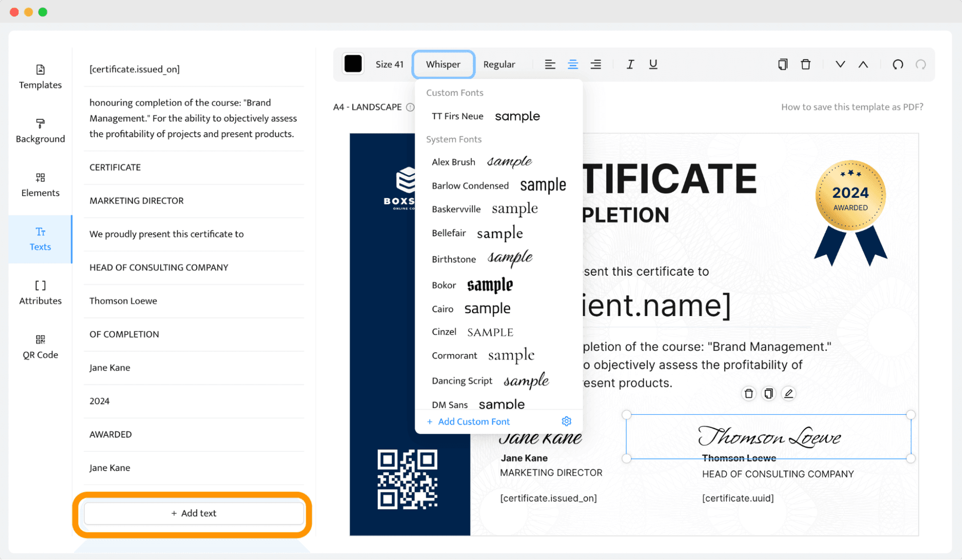Open the Whisper font dropdown
The image size is (962, 560).
click(x=443, y=64)
